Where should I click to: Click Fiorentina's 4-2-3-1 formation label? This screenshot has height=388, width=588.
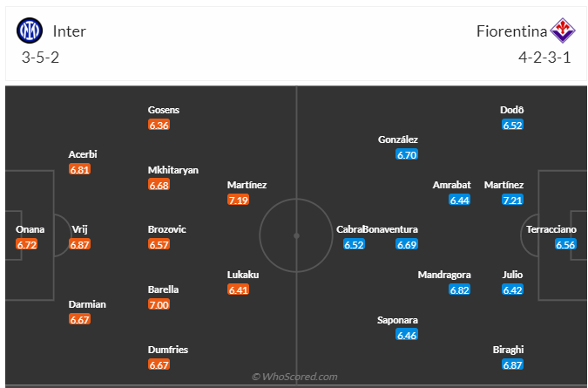pyautogui.click(x=545, y=58)
